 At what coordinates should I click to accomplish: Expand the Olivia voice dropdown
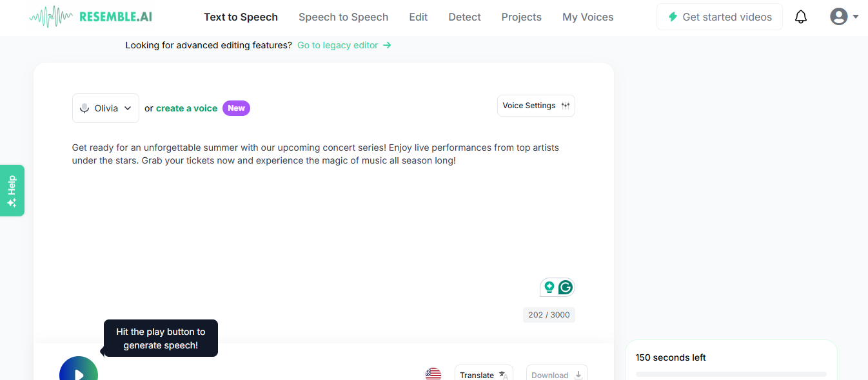(106, 108)
